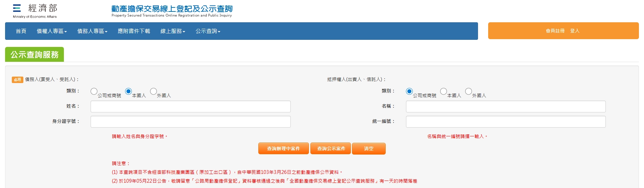Expand the 債權人專區 dropdown menu
644x188 pixels.
[52, 31]
